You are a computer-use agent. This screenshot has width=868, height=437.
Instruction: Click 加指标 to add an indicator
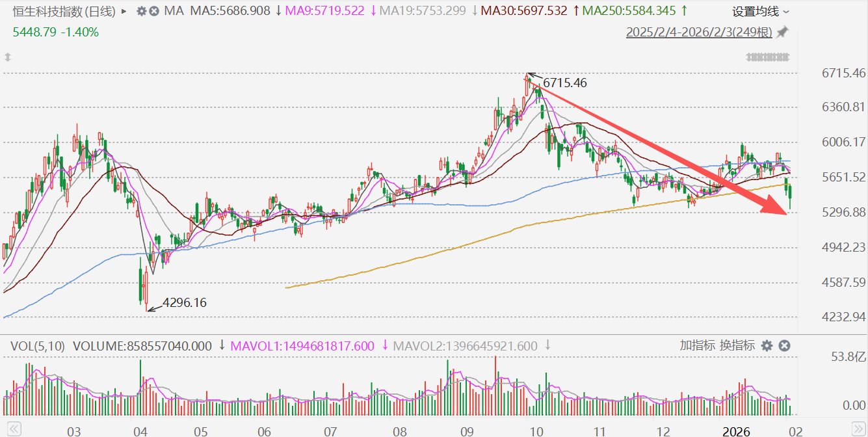[698, 345]
